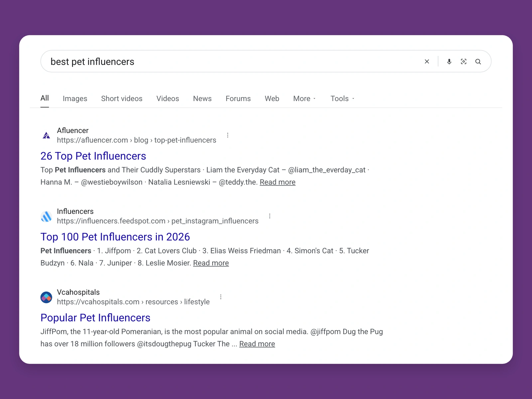The width and height of the screenshot is (532, 399).
Task: Open the Afluencer result's three-dot menu
Action: coord(228,135)
